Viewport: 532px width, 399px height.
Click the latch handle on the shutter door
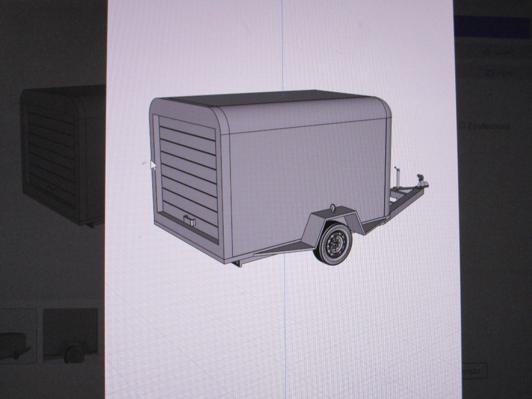tap(189, 220)
